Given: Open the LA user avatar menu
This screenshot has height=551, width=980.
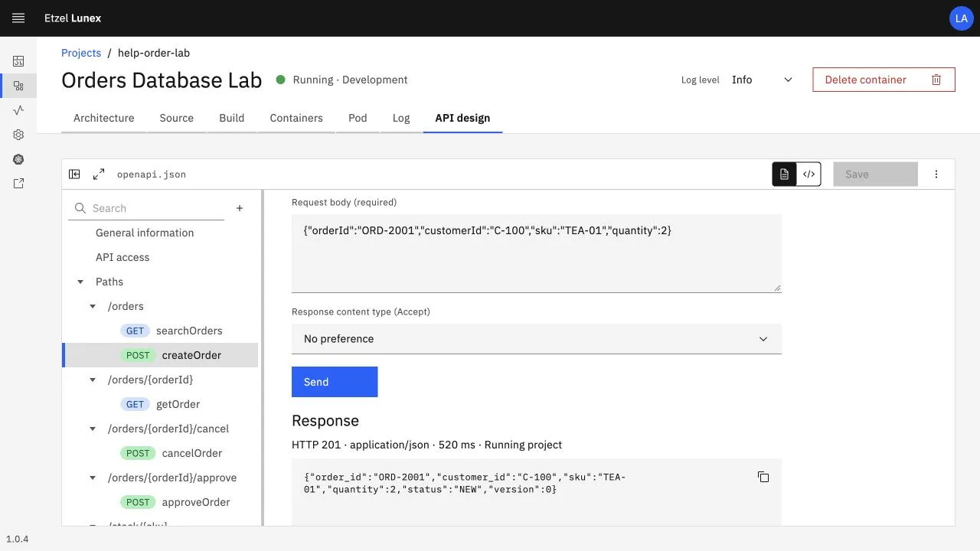Looking at the screenshot, I should (x=962, y=18).
